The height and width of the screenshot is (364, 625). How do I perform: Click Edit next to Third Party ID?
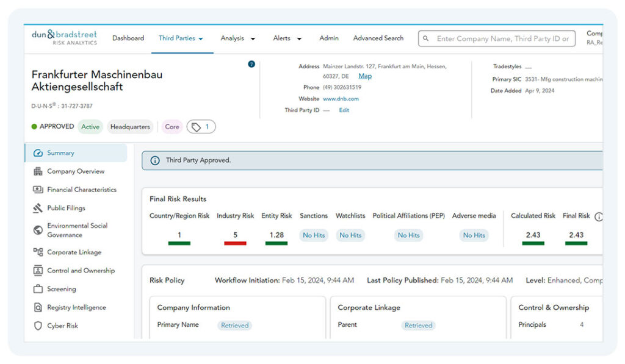(x=344, y=110)
